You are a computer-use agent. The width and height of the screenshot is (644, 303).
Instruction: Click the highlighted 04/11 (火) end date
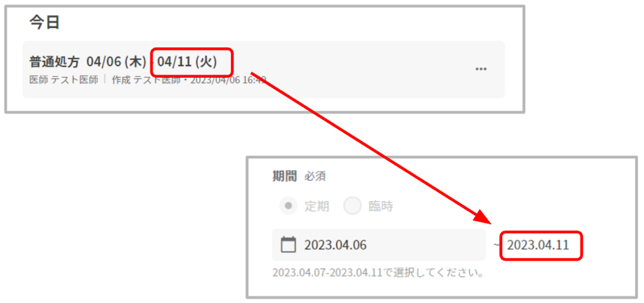(x=187, y=62)
